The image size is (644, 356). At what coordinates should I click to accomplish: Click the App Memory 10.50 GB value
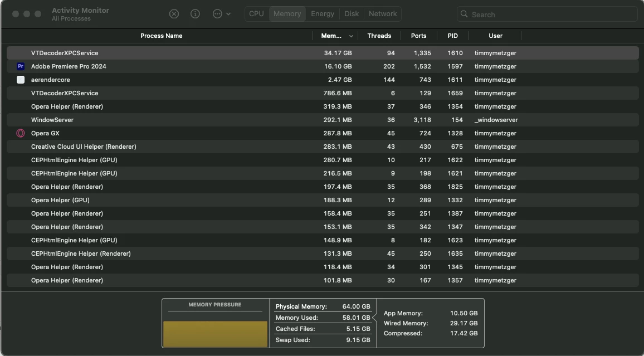point(464,313)
